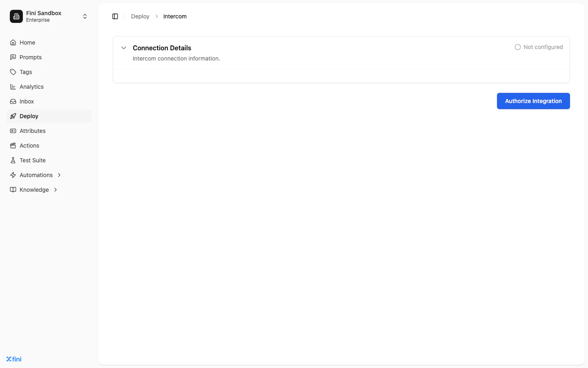Open Attributes page

(49, 131)
